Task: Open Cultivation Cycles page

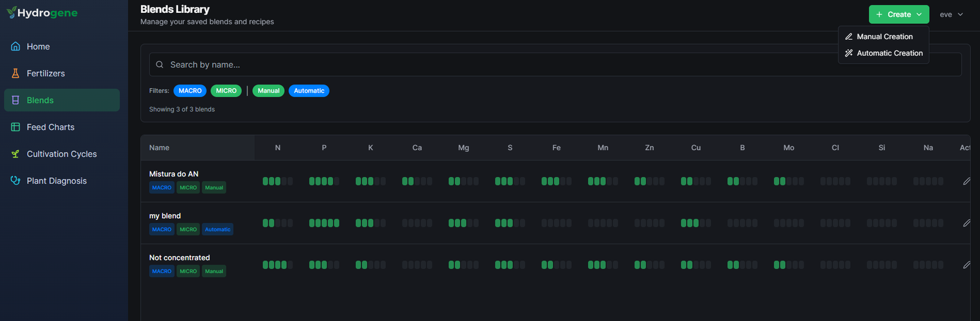Action: click(x=62, y=154)
